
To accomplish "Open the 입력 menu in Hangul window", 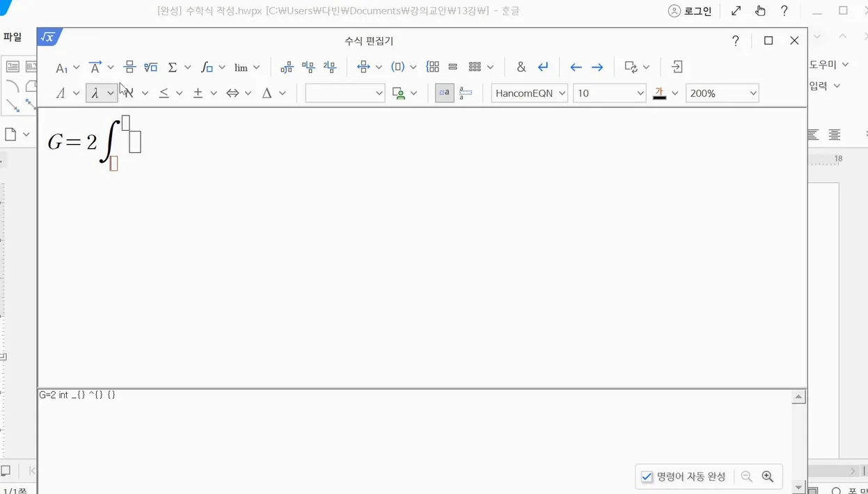I will [x=825, y=86].
